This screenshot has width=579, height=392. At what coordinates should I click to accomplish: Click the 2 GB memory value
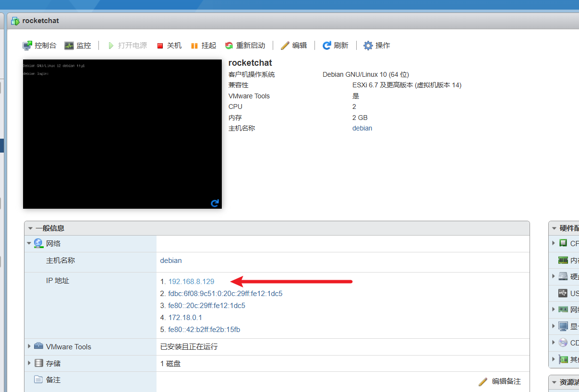[360, 118]
